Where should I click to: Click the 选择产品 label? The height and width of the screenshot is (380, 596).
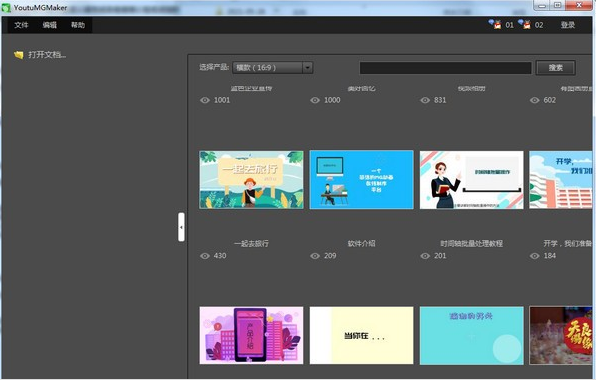(x=214, y=67)
